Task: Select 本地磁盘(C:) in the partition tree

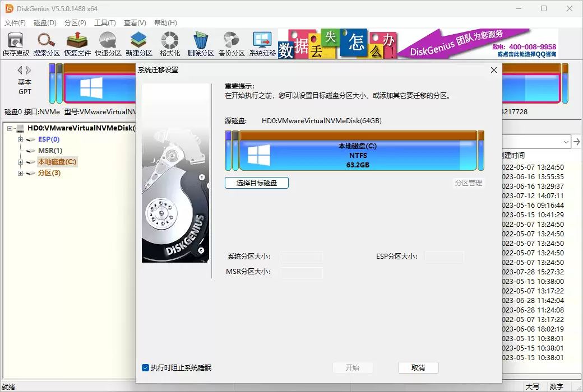Action: point(57,162)
